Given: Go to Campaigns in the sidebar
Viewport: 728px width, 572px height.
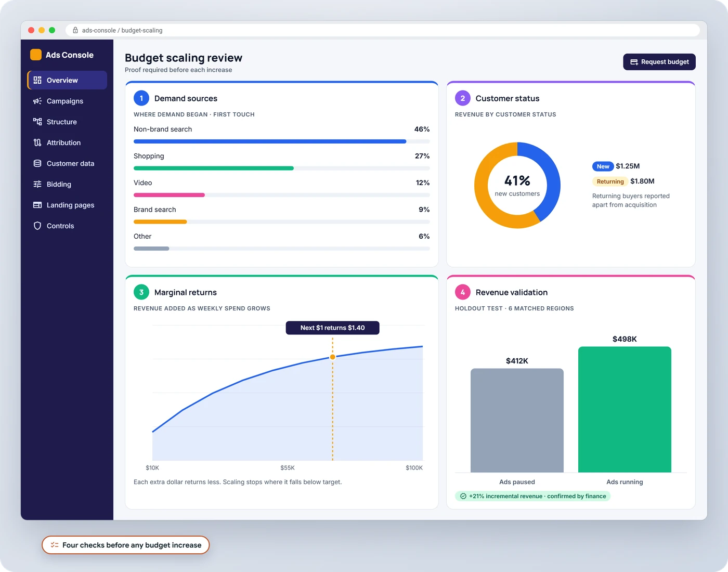Looking at the screenshot, I should click(x=67, y=101).
